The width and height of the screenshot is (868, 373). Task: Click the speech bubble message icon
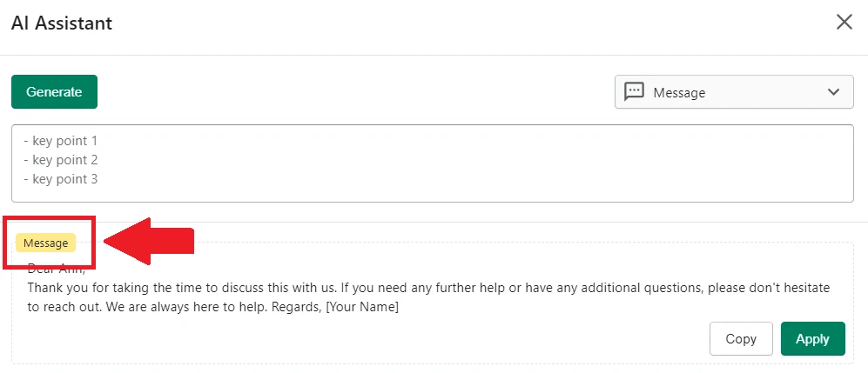point(634,92)
